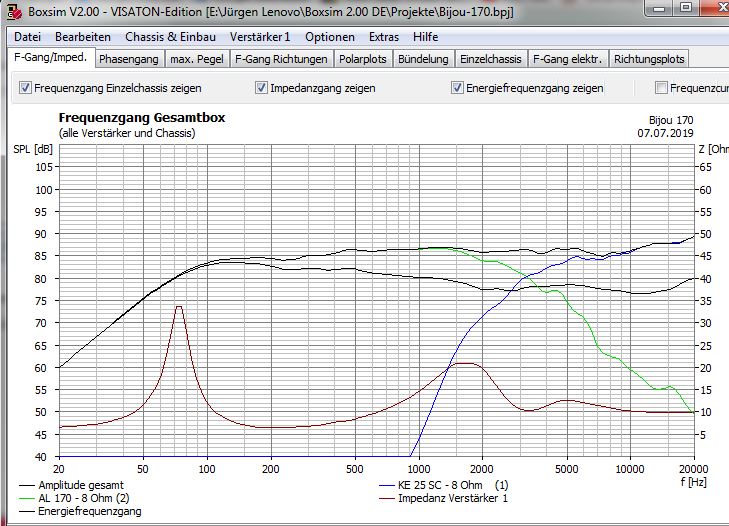This screenshot has height=526, width=729.
Task: Click the f [Hz] axis label
Action: tap(694, 481)
